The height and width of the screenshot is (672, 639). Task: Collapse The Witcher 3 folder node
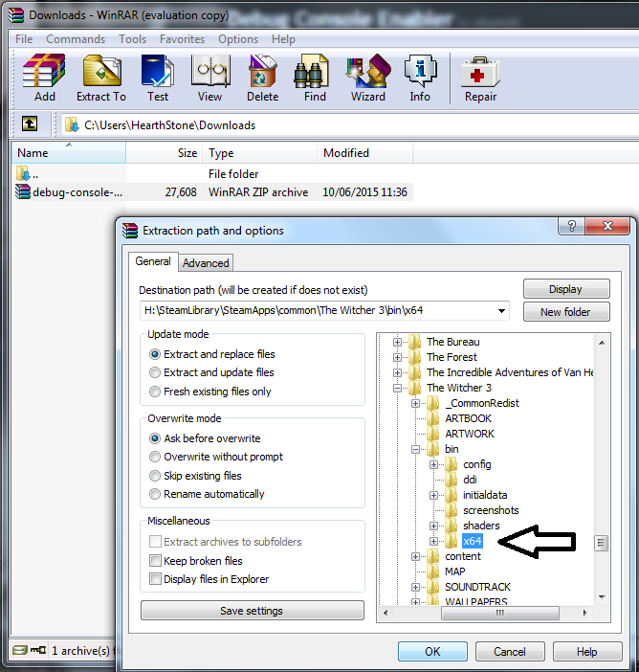pyautogui.click(x=397, y=389)
